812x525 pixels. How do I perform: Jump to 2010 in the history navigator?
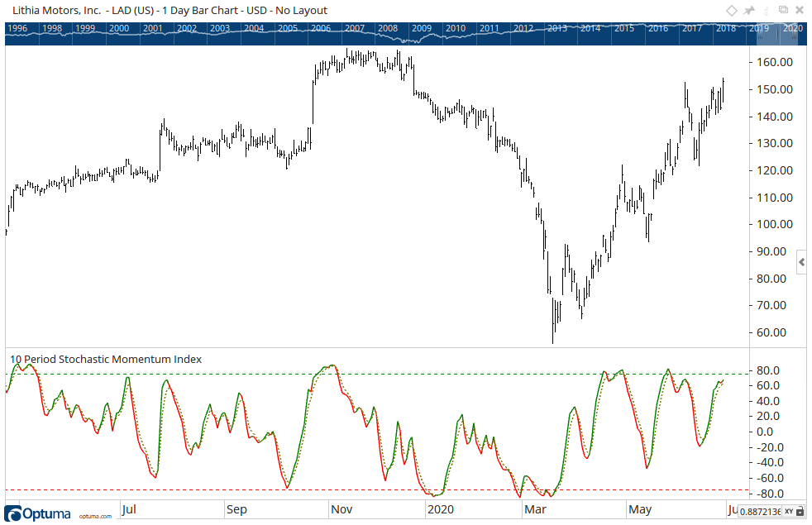[456, 28]
